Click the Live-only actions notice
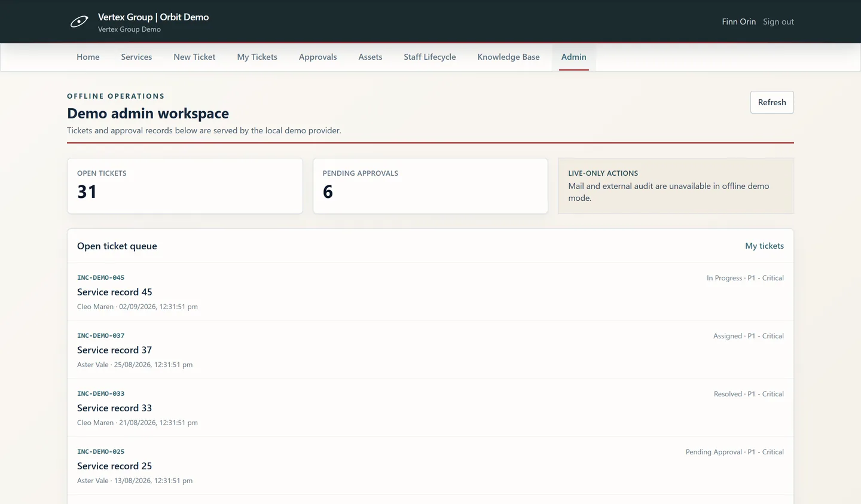Viewport: 861px width, 504px height. click(x=676, y=186)
